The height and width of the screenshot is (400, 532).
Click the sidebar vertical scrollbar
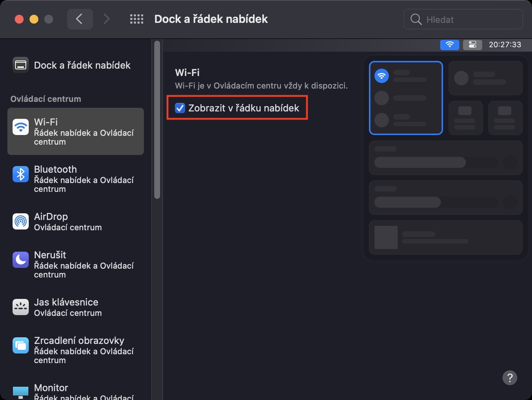click(157, 120)
